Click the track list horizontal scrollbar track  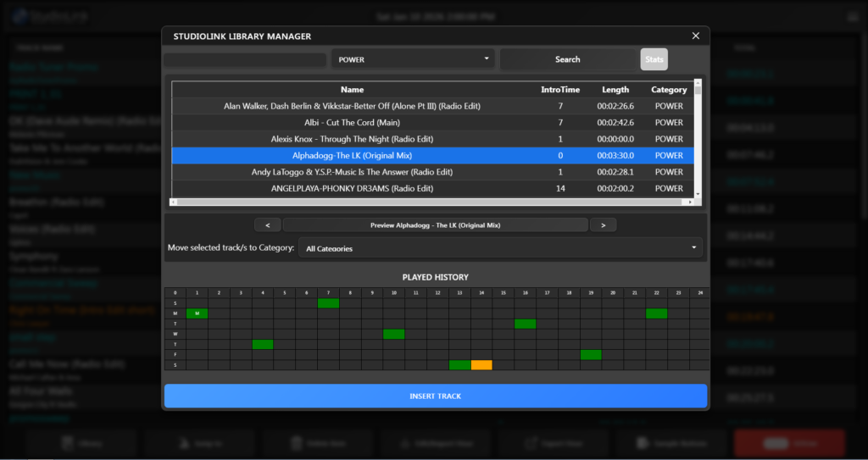pos(432,202)
